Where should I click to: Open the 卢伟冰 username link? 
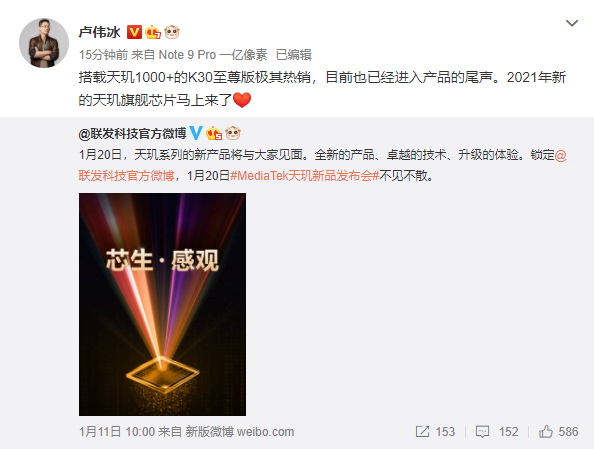(100, 32)
